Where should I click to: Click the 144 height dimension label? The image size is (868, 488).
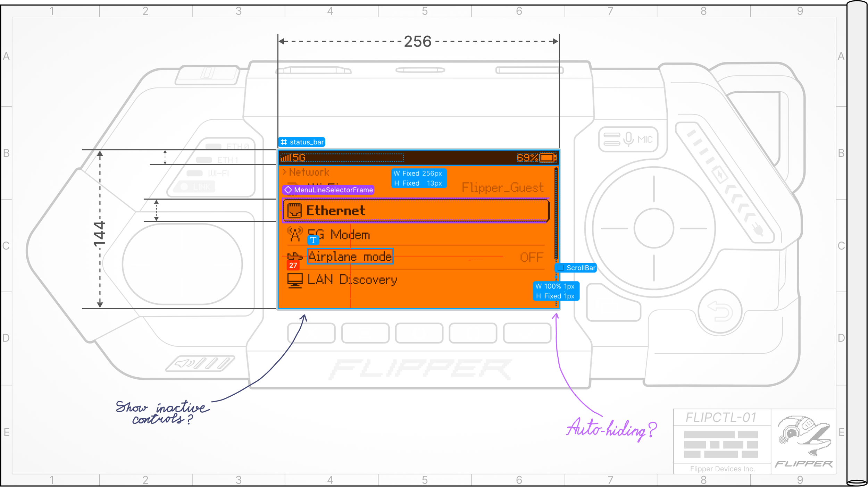100,234
